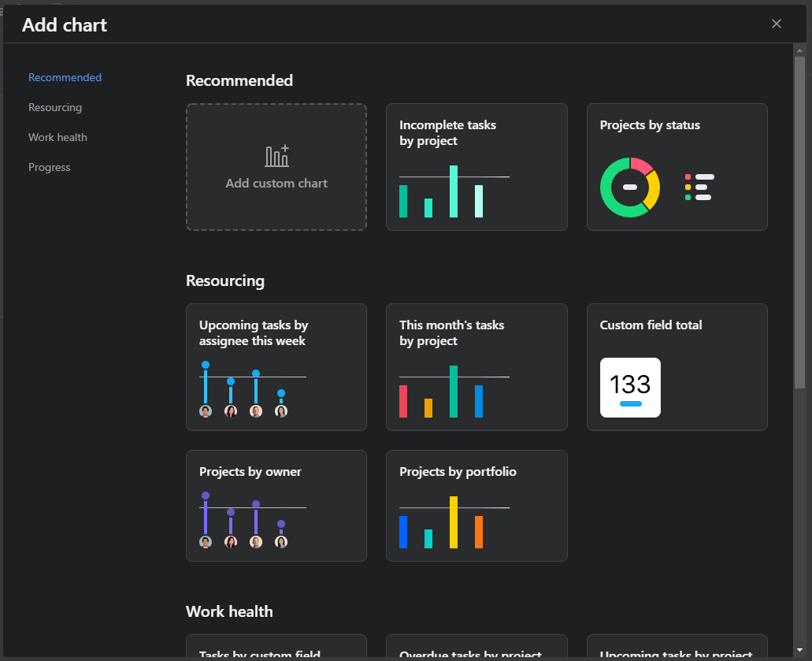The height and width of the screenshot is (661, 812).
Task: Select Upcoming tasks by assignee lollipop graphic
Action: pos(253,389)
